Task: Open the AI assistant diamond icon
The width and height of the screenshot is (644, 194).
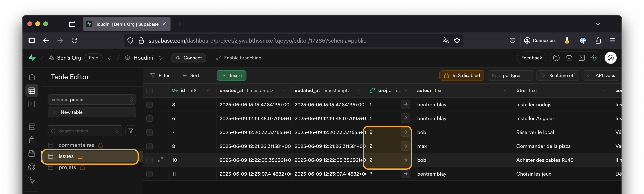Action: (594, 58)
